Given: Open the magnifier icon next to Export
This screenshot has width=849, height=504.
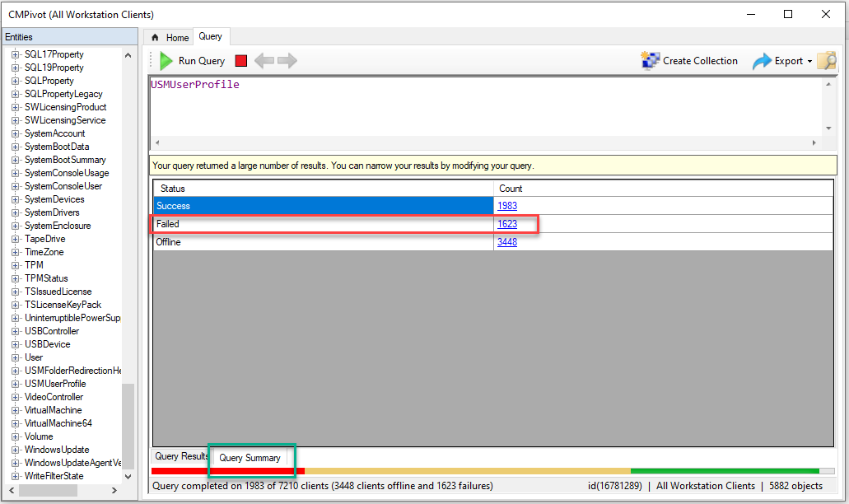Looking at the screenshot, I should pos(827,61).
